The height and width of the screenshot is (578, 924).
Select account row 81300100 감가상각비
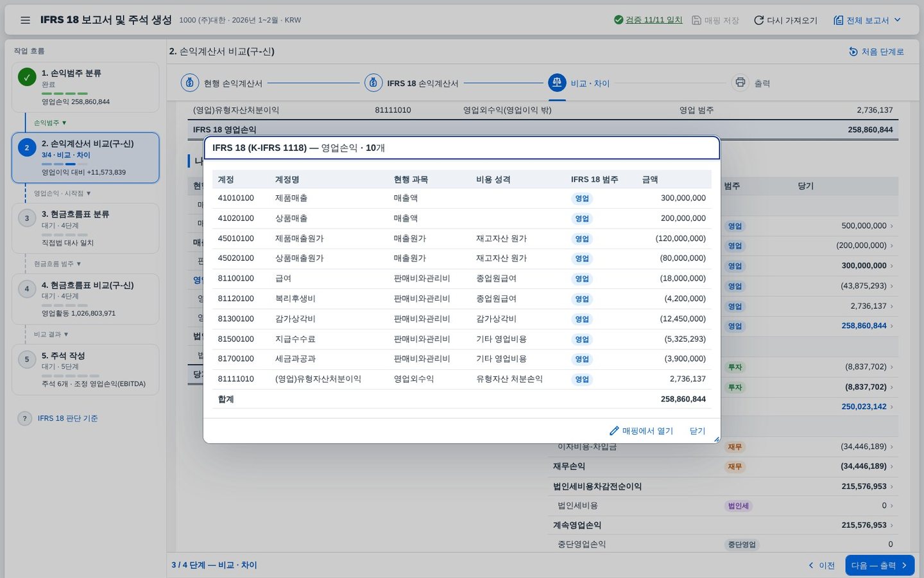coord(462,319)
